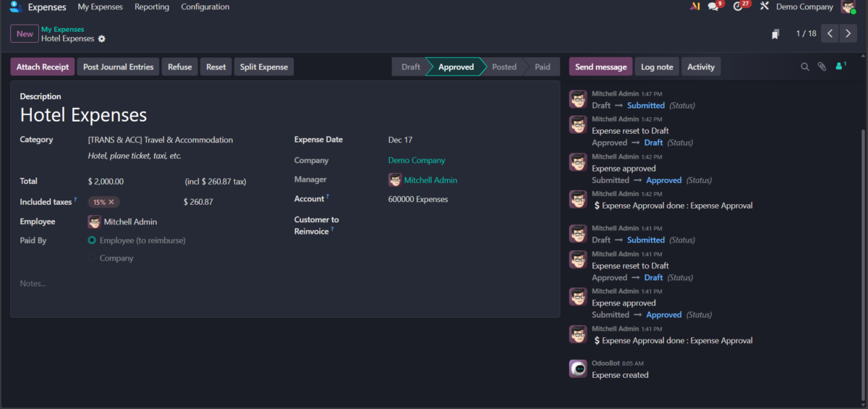Open the debug tools wrench icon
The width and height of the screenshot is (868, 409).
point(764,7)
